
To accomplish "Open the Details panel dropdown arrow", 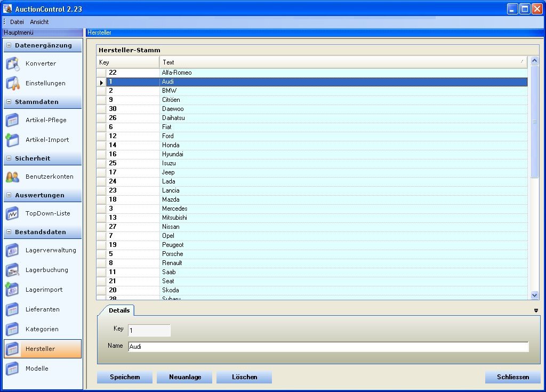I will point(536,310).
